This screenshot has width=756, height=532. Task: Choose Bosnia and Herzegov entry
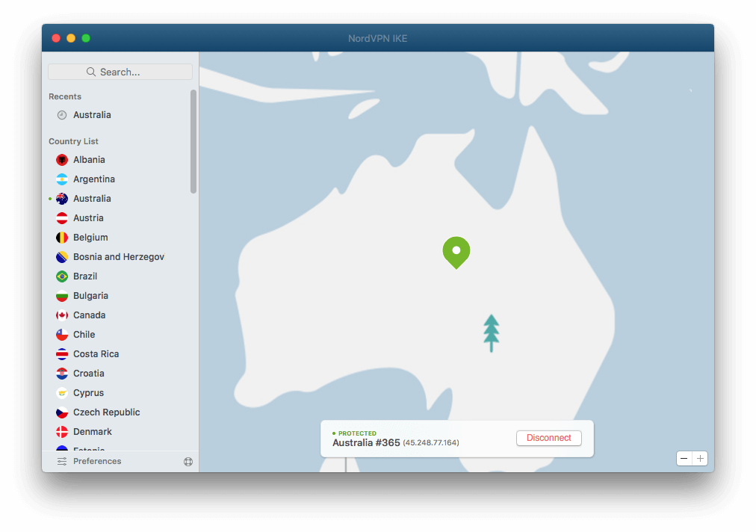click(119, 257)
